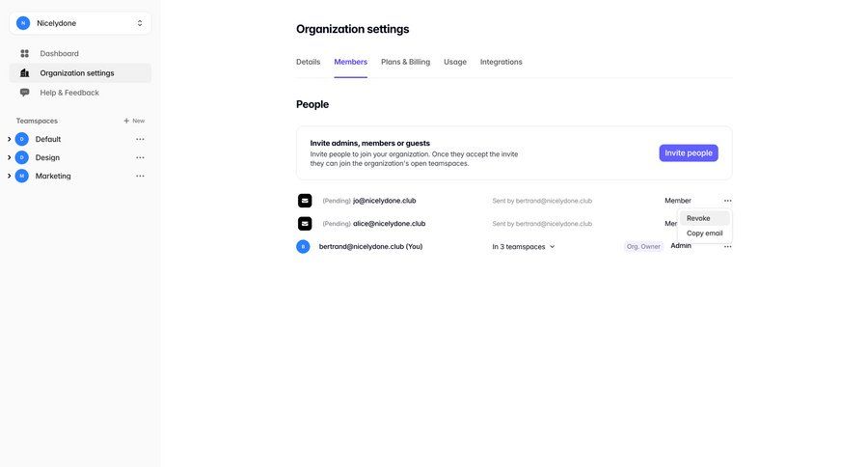
Task: Switch to the Plans & Billing tab
Action: point(405,62)
